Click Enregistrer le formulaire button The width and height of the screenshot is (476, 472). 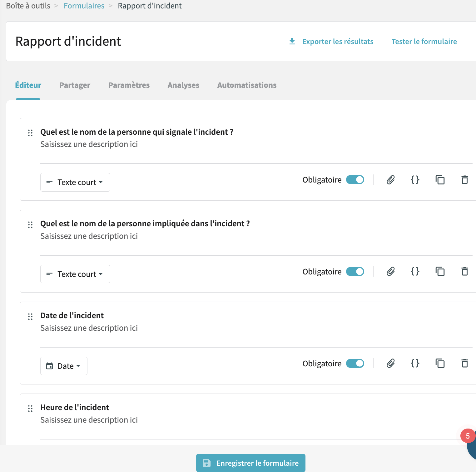(x=251, y=463)
